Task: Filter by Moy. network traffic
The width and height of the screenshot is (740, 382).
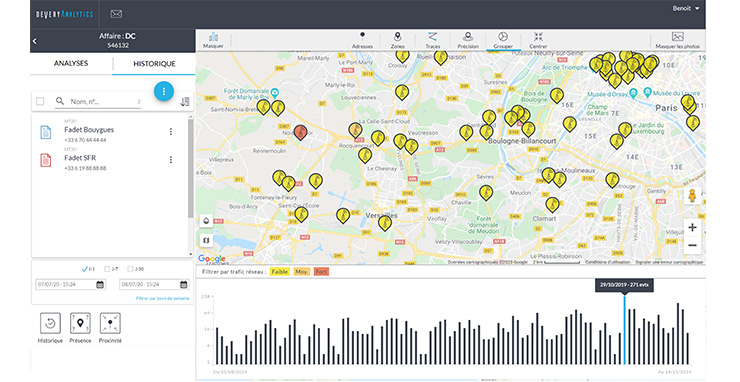Action: pyautogui.click(x=302, y=272)
